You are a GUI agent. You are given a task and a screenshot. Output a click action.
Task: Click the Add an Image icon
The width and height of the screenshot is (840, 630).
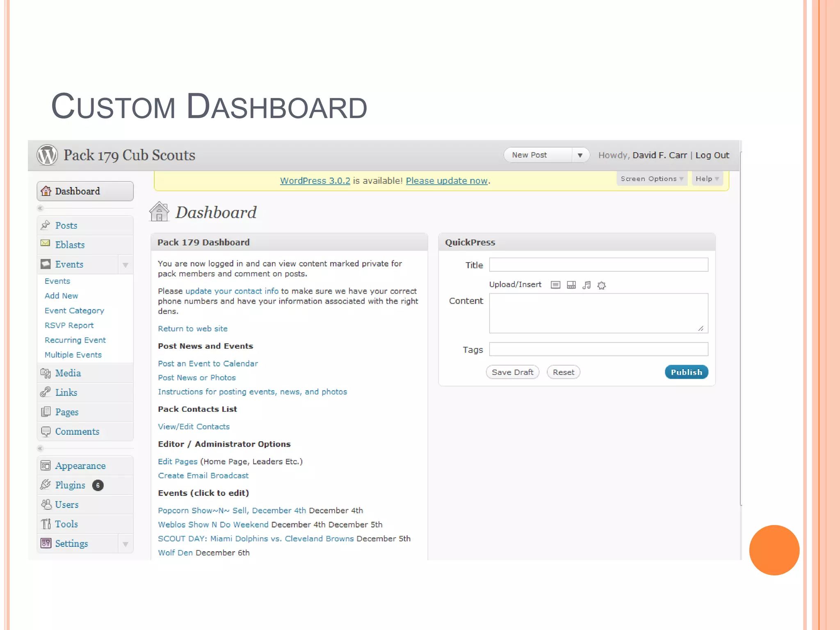pyautogui.click(x=555, y=285)
